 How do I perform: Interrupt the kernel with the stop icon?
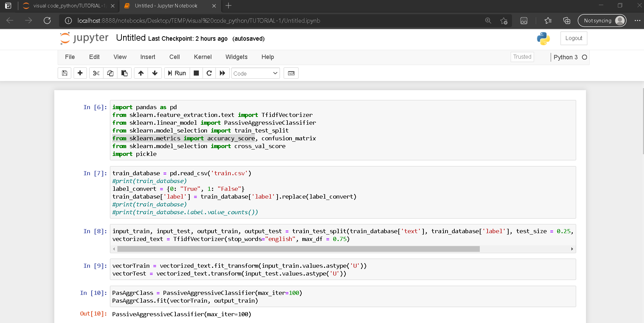[196, 73]
